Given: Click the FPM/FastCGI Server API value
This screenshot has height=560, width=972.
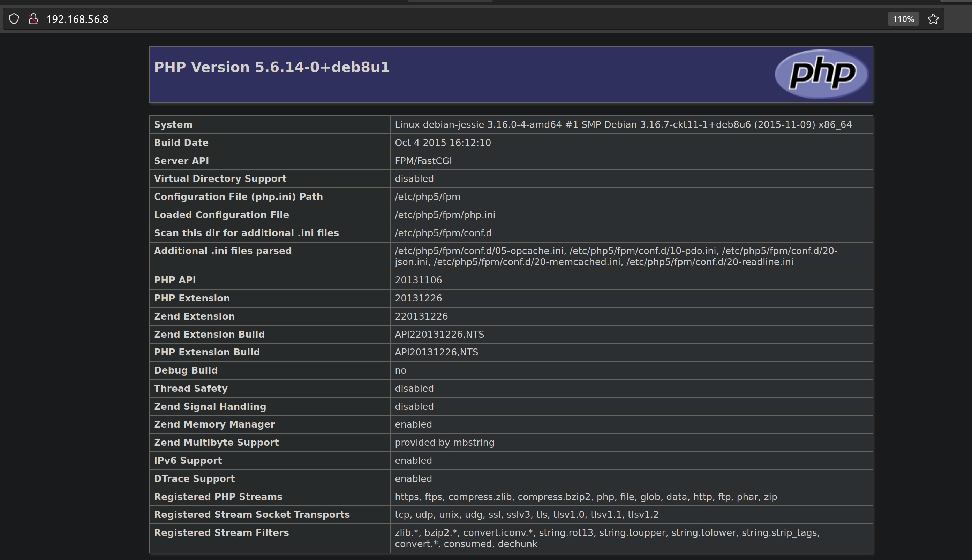Looking at the screenshot, I should click(x=423, y=161).
